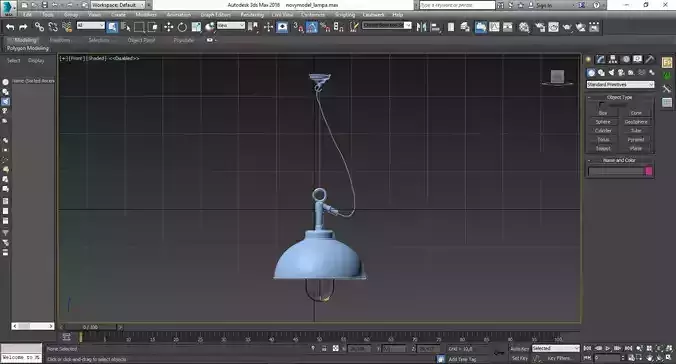Open the Create menu
Screen dimensions: 676x364
(x=118, y=15)
